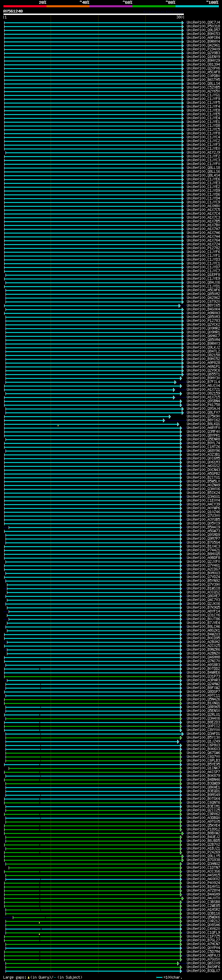The image size is (222, 980).
Task: Select UniRef100_Q75K90 label
Action: tap(203, 416)
